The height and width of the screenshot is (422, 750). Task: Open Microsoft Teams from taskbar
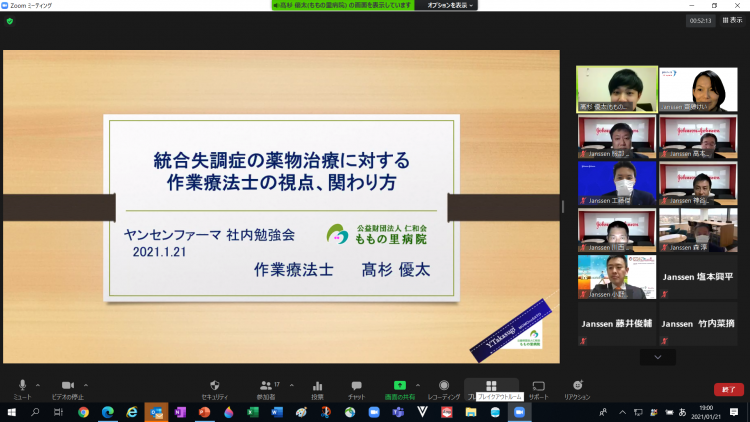tap(398, 412)
